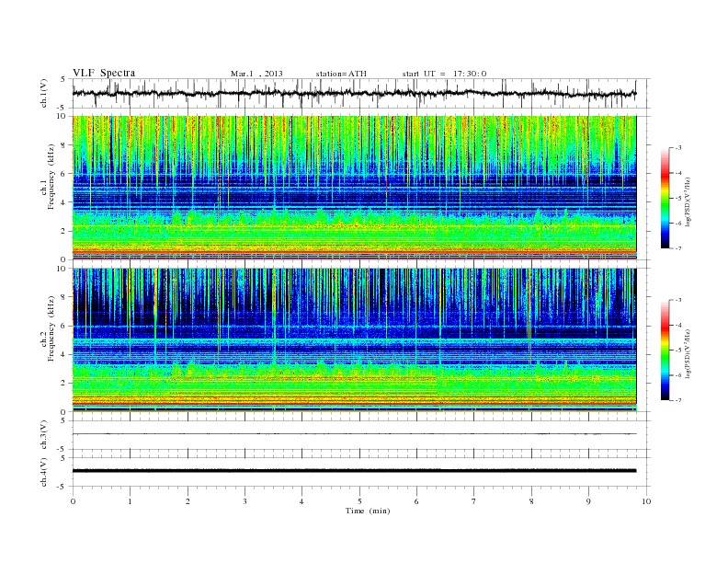Click the ch.1 spectrogram color bar
728x563 pixels.
(x=665, y=198)
